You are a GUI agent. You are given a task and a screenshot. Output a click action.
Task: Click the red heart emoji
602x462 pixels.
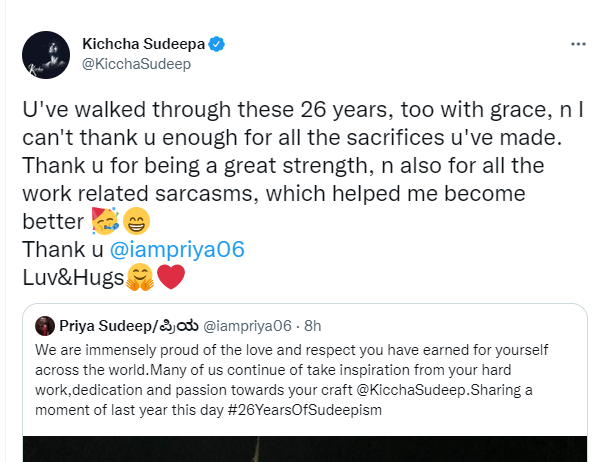coord(171,279)
